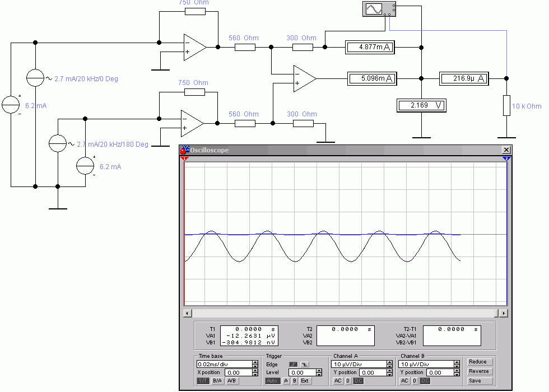Set Channel B coupling to DC
This screenshot has height=392, width=549.
pyautogui.click(x=425, y=381)
